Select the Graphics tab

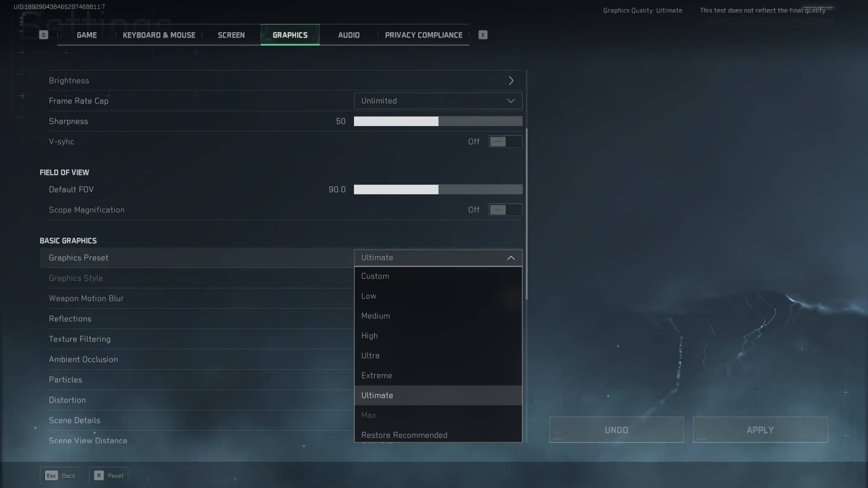pyautogui.click(x=290, y=35)
